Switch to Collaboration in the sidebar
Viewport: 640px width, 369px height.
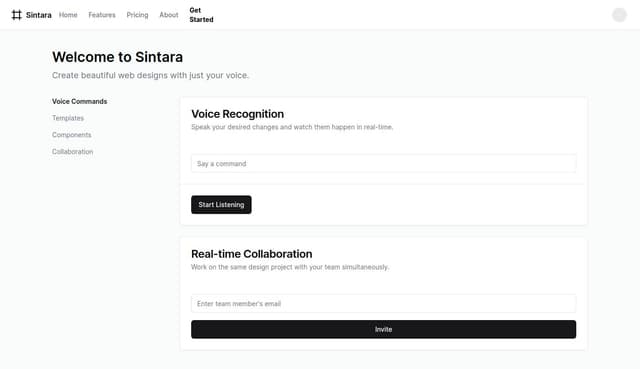pos(73,151)
